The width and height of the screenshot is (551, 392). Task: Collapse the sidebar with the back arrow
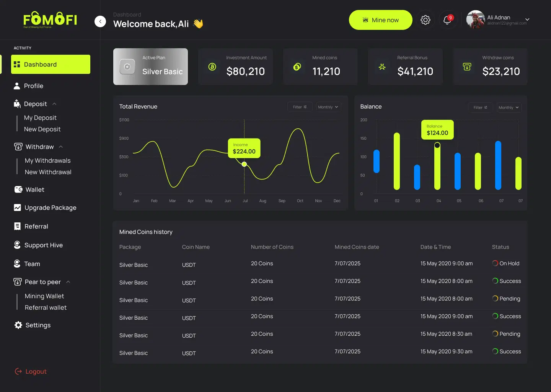tap(100, 21)
